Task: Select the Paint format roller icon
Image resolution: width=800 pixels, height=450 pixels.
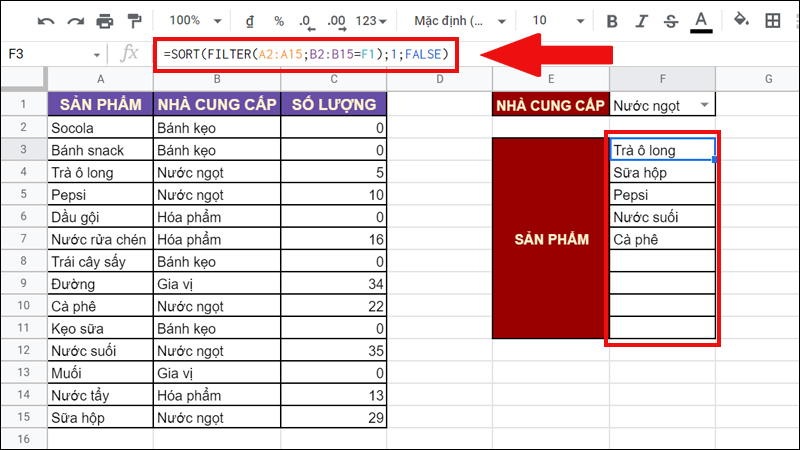Action: pos(134,20)
